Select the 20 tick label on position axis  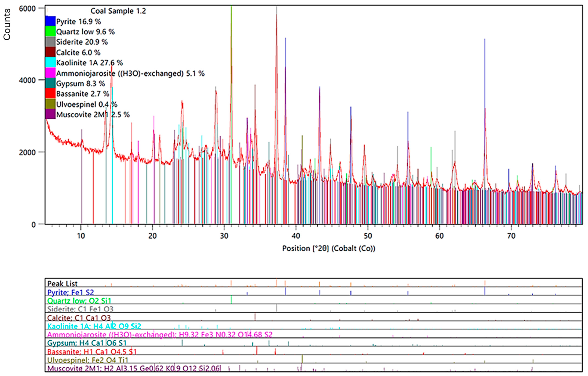(x=153, y=236)
